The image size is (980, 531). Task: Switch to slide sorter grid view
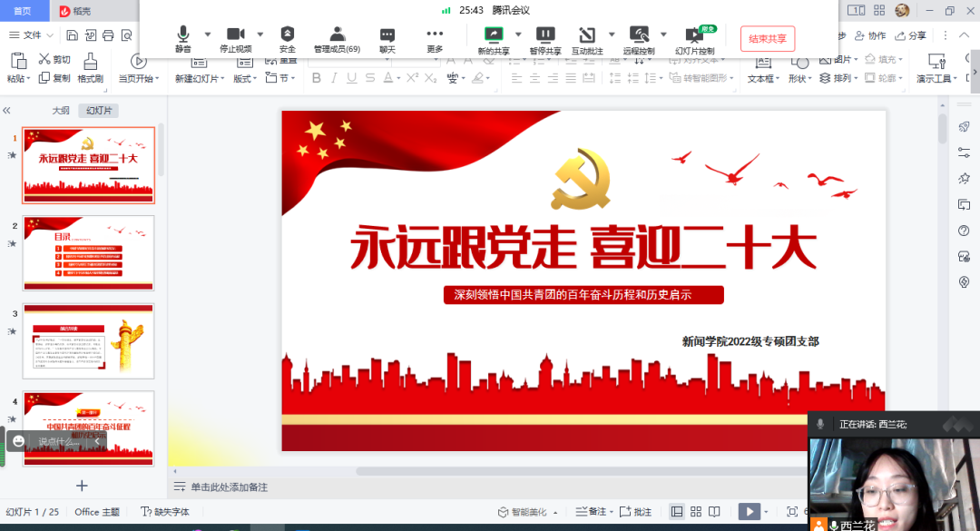[x=696, y=512]
